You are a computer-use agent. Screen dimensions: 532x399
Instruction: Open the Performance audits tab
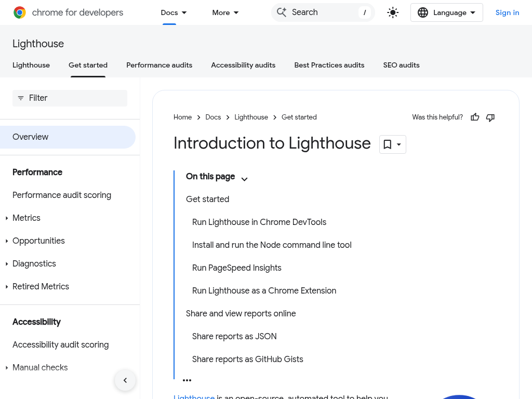pyautogui.click(x=159, y=65)
